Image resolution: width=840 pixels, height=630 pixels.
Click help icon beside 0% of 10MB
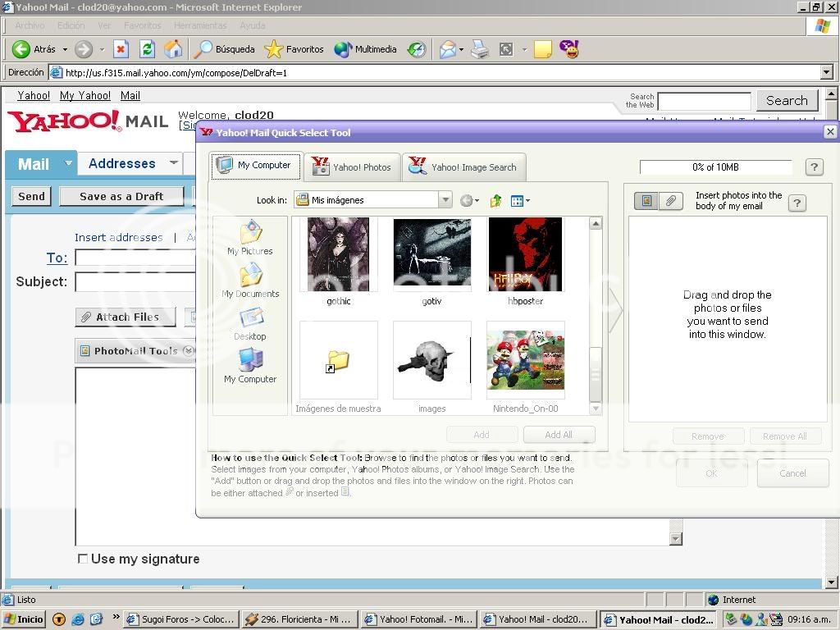(x=815, y=167)
